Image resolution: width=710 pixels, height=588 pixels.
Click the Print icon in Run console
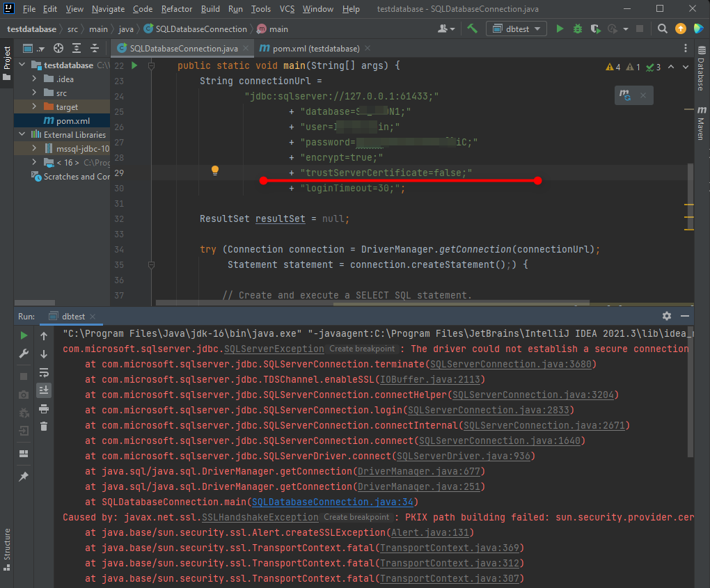click(x=44, y=409)
